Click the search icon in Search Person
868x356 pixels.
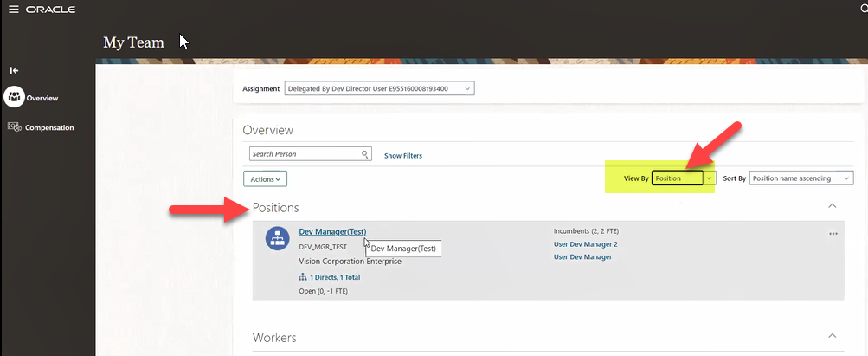(x=365, y=154)
